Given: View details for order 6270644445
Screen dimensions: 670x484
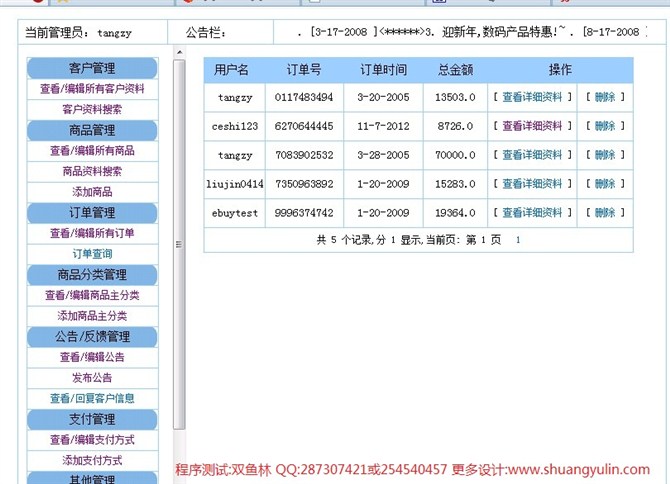Looking at the screenshot, I should point(532,126).
